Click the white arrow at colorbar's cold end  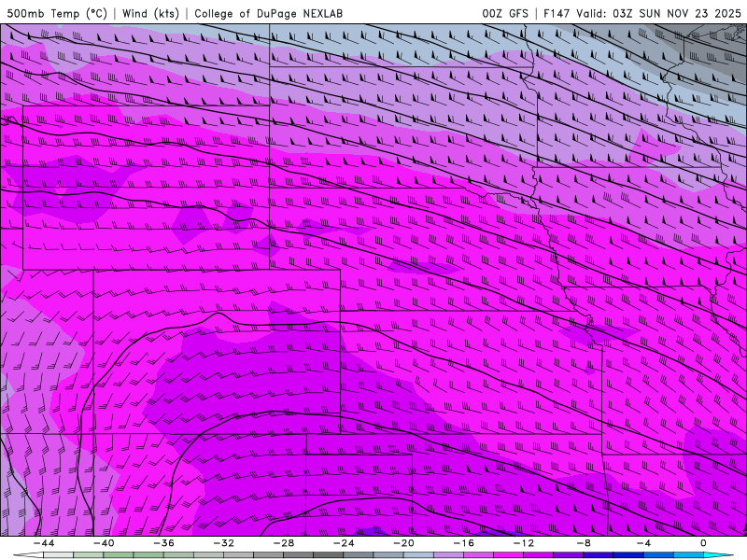point(29,555)
